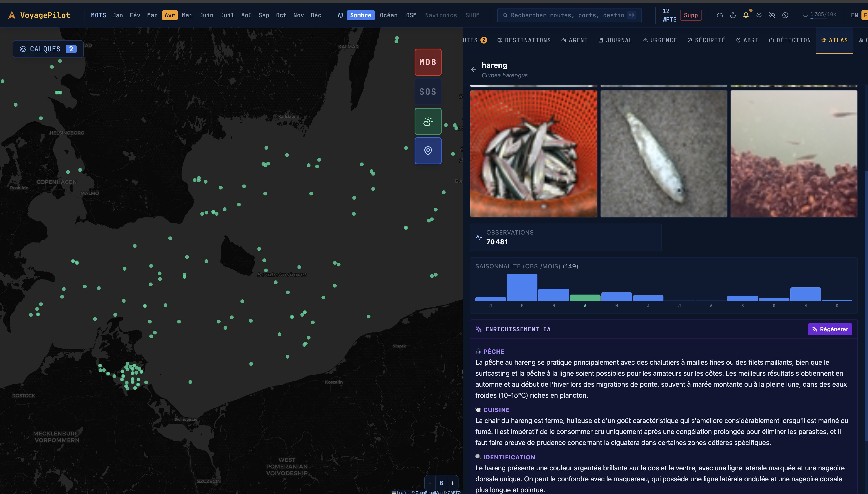Screen dimensions: 868x494
Task: Click the November seasonality bar
Action: tap(805, 294)
